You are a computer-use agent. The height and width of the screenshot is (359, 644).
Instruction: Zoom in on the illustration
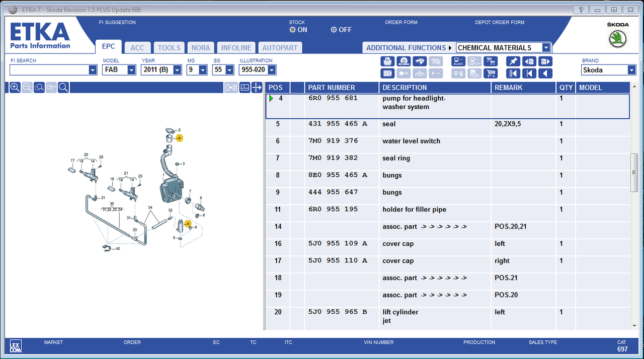[x=15, y=88]
